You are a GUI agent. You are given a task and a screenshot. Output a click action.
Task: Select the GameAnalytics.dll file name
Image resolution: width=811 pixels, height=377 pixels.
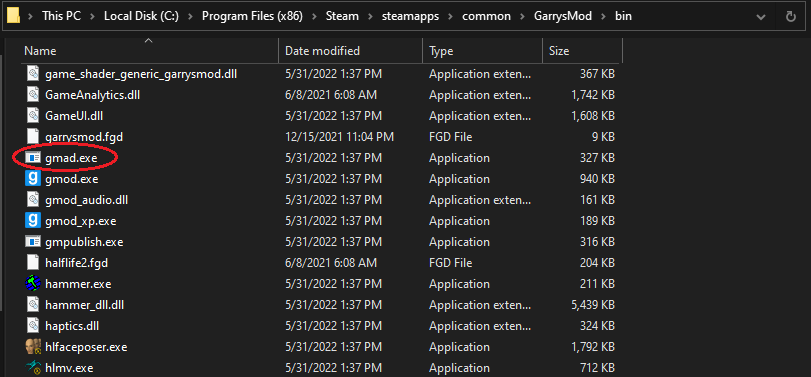[92, 95]
